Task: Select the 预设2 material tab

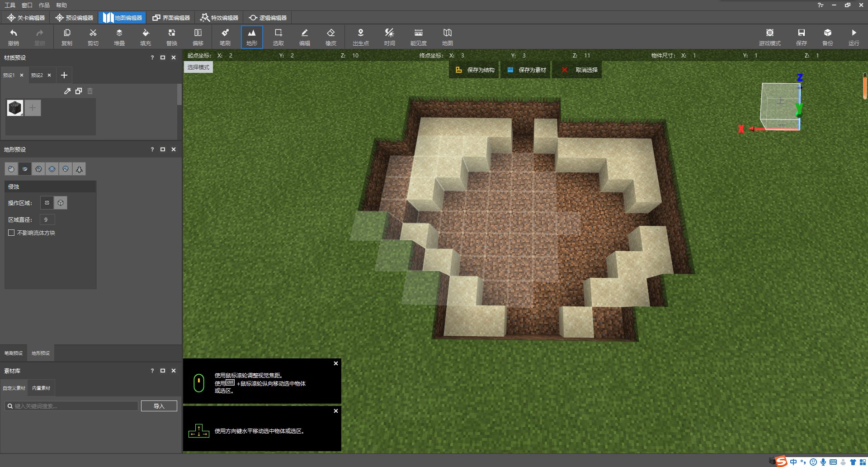Action: pyautogui.click(x=37, y=75)
